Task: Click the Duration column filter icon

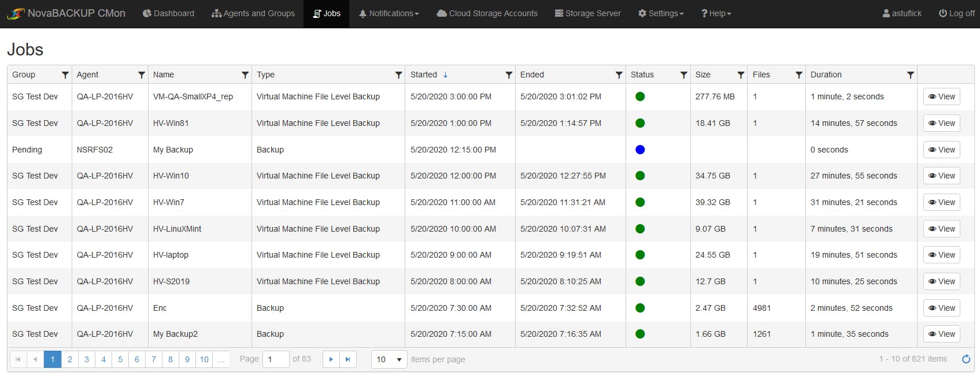Action: pyautogui.click(x=911, y=75)
